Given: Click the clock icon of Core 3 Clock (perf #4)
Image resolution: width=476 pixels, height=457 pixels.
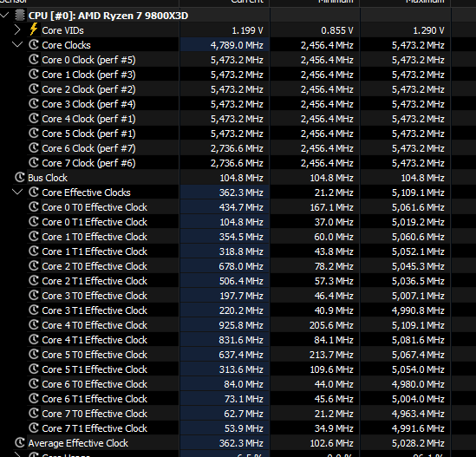Looking at the screenshot, I should (x=34, y=103).
